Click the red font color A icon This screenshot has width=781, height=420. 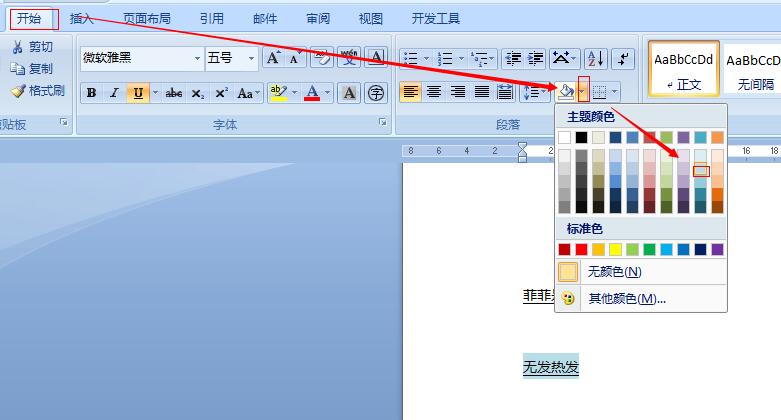click(312, 93)
